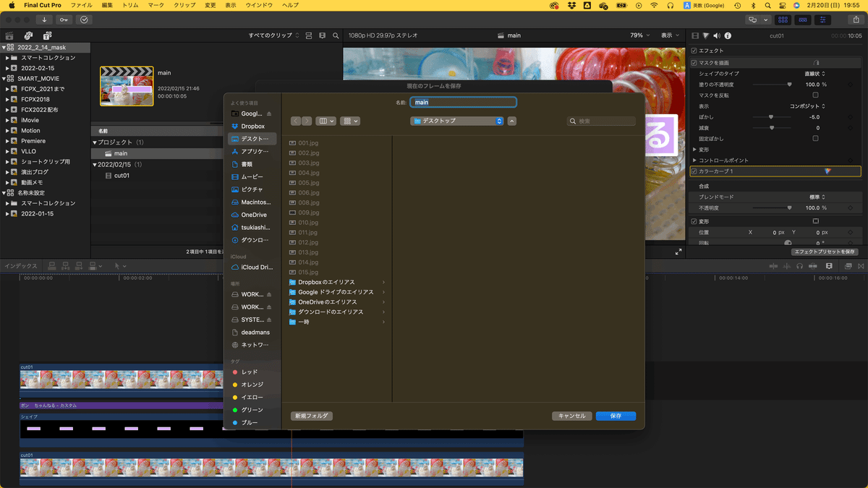The image size is (868, 488).
Task: Click the キャンセル button
Action: click(x=572, y=416)
